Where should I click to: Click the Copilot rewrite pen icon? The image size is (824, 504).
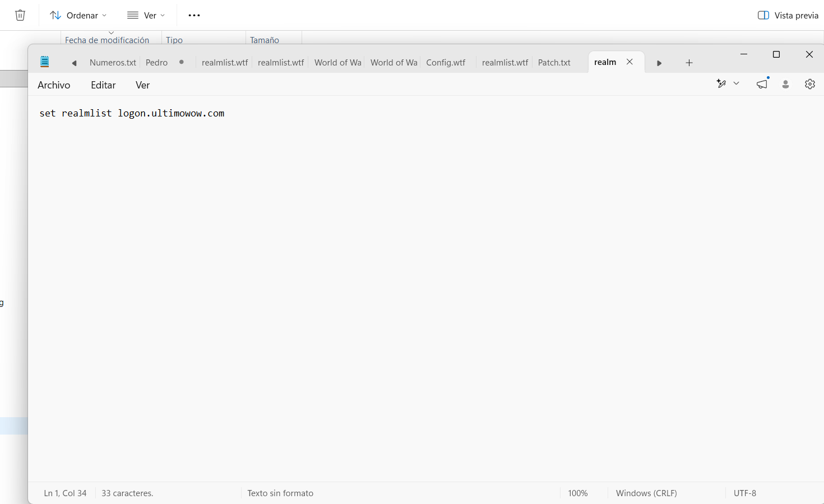(721, 83)
